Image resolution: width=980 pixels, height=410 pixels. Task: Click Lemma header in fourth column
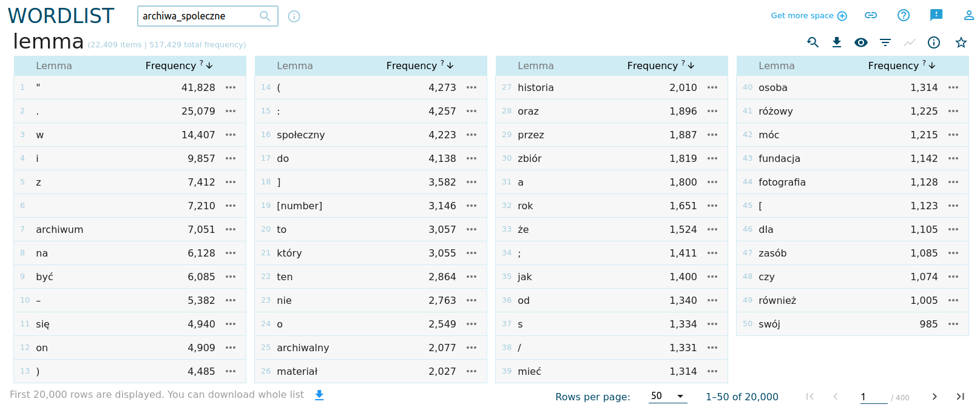777,66
